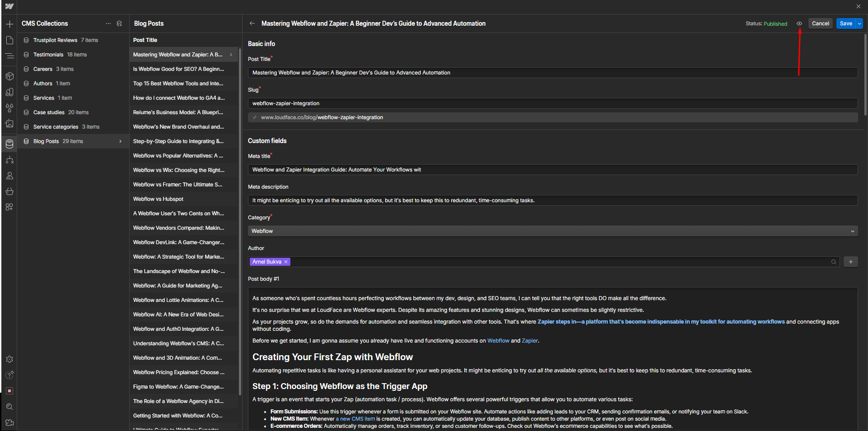Select post 'Top 15 Best Webflow Tools'
This screenshot has height=431, width=868.
[x=184, y=83]
